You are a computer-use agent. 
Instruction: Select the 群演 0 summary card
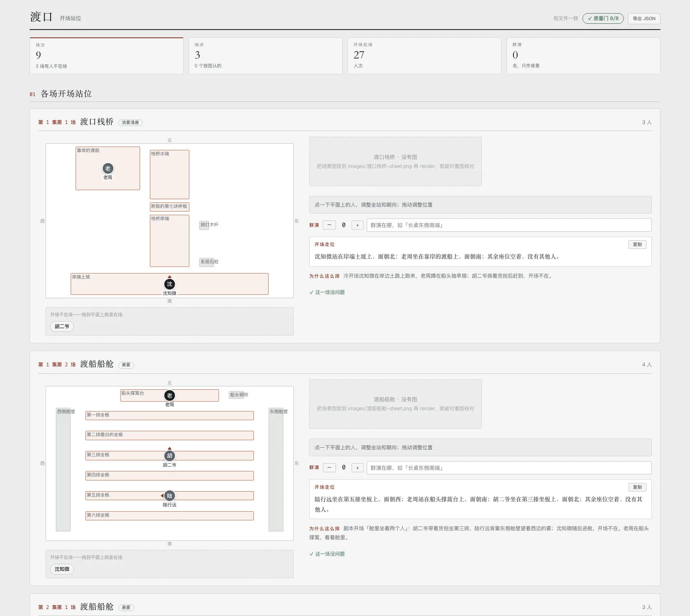pos(583,56)
